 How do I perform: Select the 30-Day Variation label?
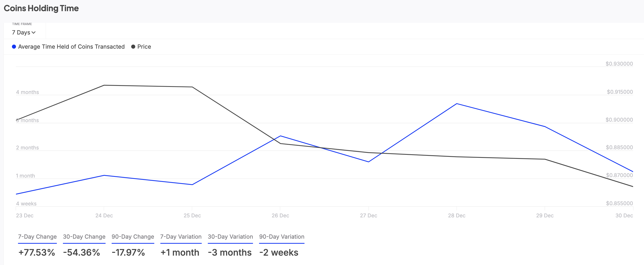pyautogui.click(x=230, y=237)
